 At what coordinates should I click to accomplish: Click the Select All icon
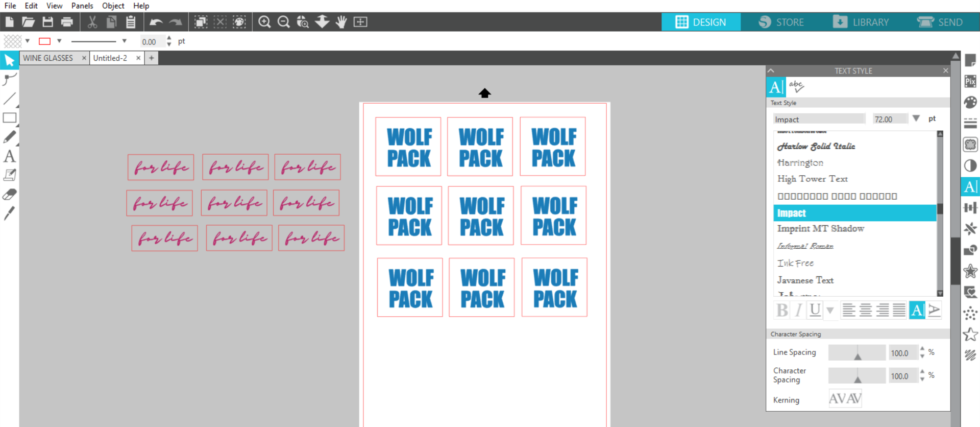[201, 22]
